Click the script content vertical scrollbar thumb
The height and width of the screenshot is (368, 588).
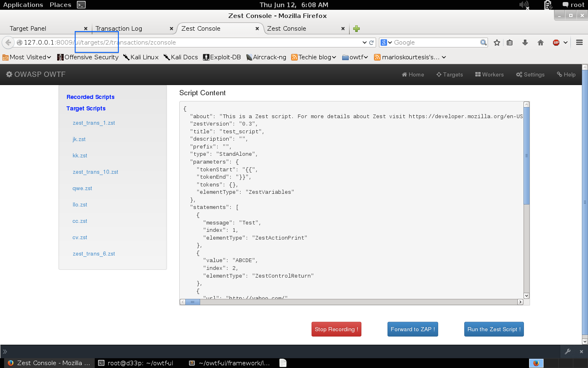[526, 155]
